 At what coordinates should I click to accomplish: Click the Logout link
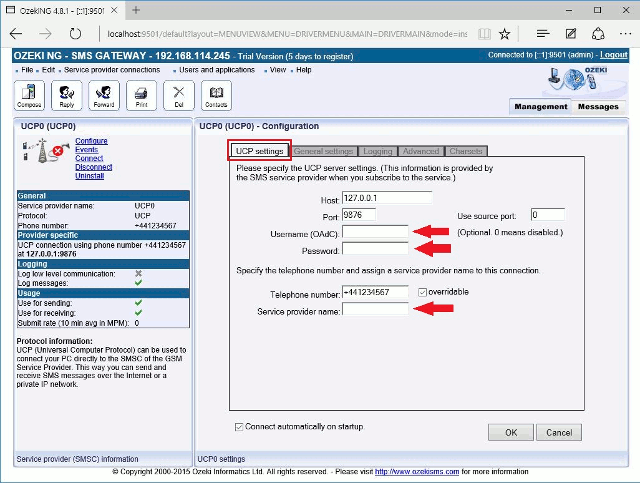pyautogui.click(x=614, y=55)
